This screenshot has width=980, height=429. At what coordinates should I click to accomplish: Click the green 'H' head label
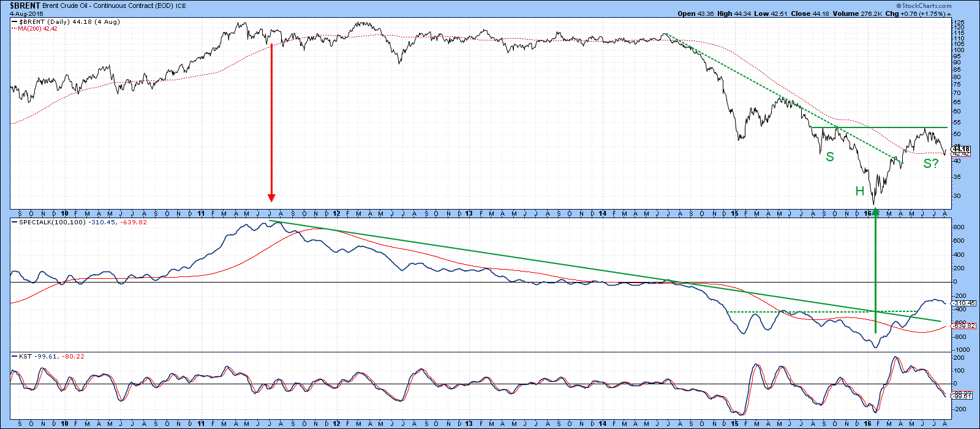click(859, 192)
